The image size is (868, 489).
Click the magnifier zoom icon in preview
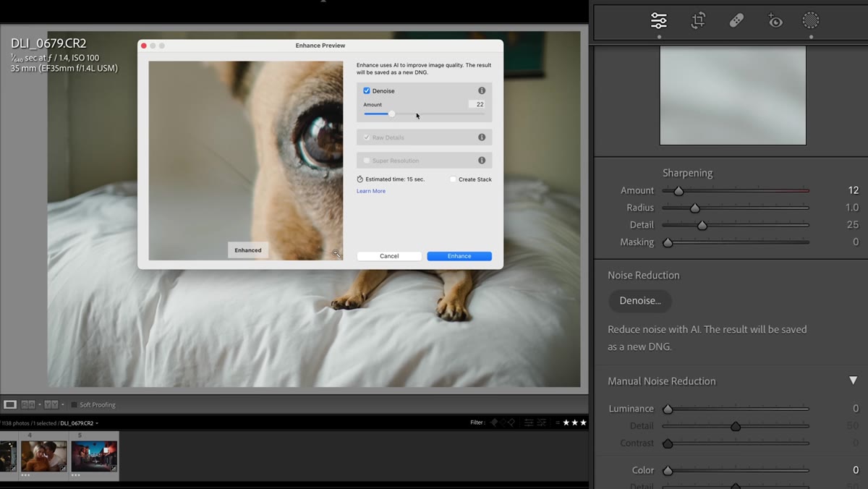pyautogui.click(x=336, y=253)
